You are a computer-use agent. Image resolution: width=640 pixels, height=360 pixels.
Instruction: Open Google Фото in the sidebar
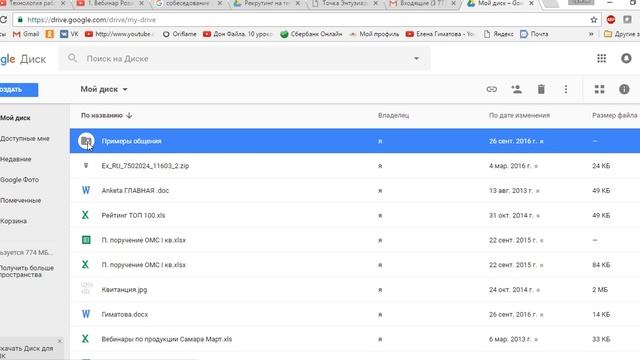pyautogui.click(x=20, y=180)
